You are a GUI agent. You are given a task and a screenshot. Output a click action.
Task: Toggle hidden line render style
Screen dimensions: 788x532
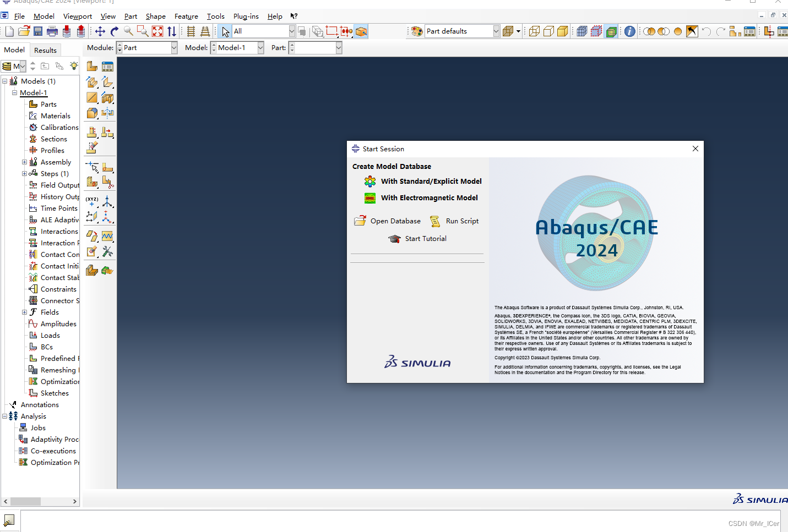pyautogui.click(x=548, y=31)
